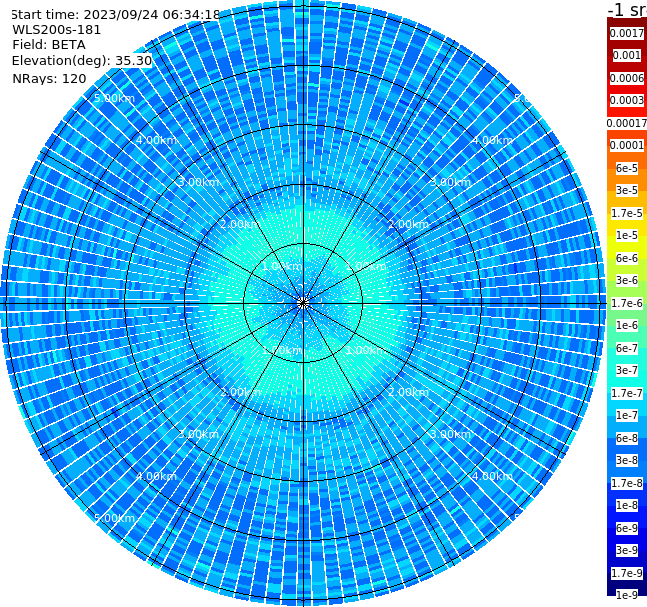The width and height of the screenshot is (647, 607).
Task: Click the 0.0017 colorbar label
Action: pos(627,33)
